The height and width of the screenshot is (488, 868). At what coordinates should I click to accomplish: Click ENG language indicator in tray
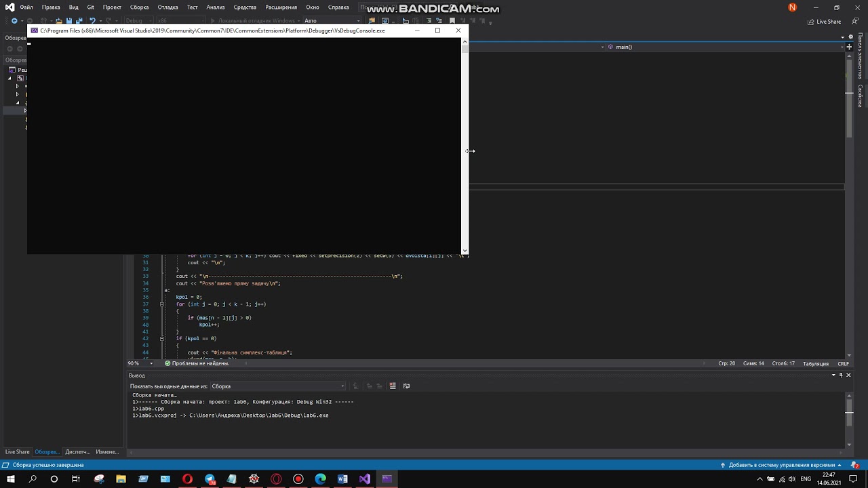tap(806, 479)
